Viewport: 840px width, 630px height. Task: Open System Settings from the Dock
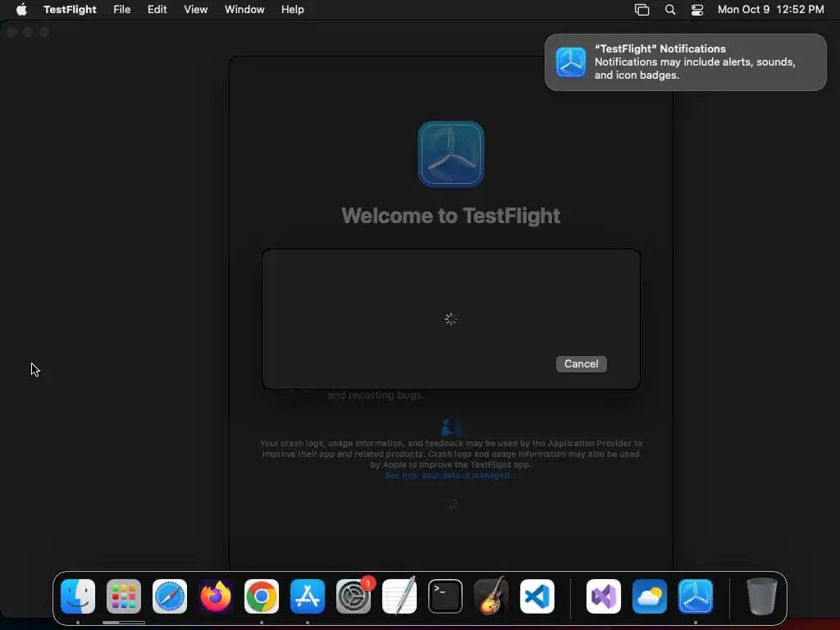[354, 596]
